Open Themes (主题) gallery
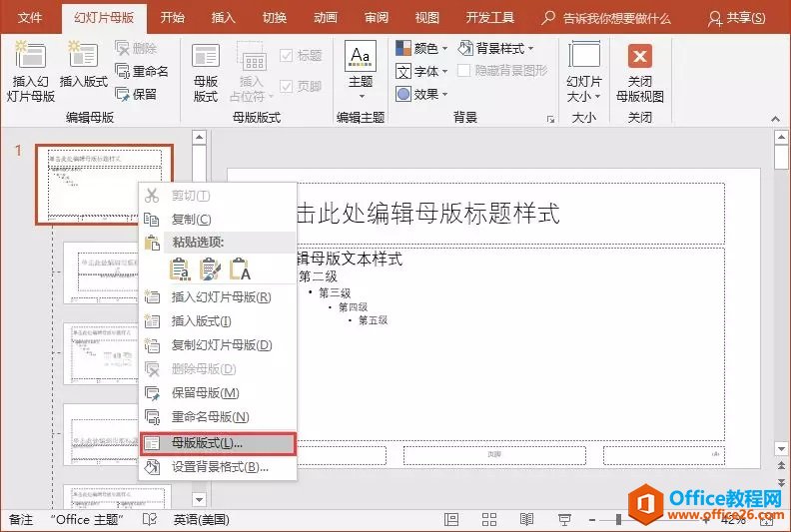This screenshot has width=791, height=532. click(361, 71)
